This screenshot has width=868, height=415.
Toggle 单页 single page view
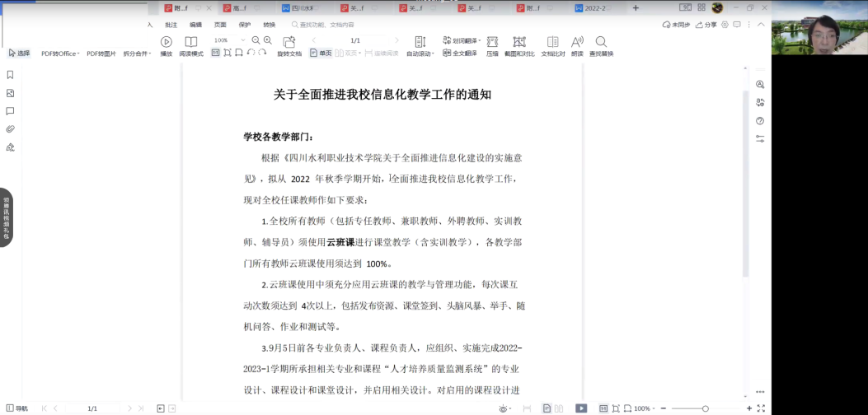pos(321,53)
